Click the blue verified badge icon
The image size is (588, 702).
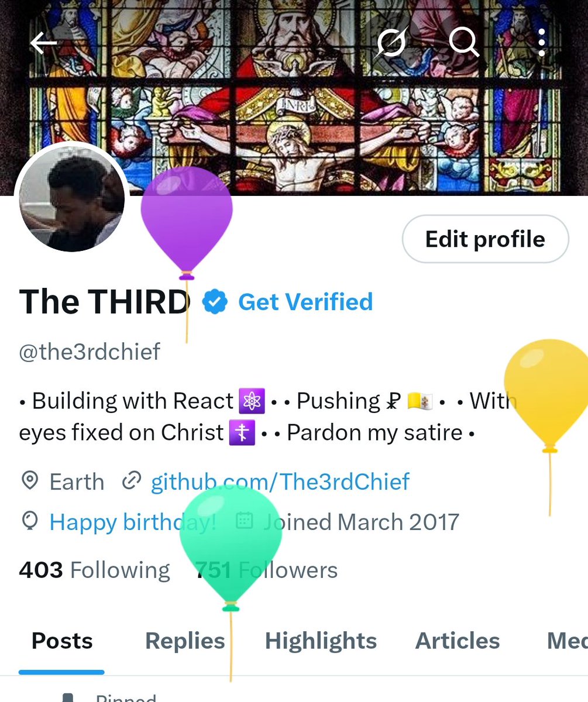[x=215, y=302]
